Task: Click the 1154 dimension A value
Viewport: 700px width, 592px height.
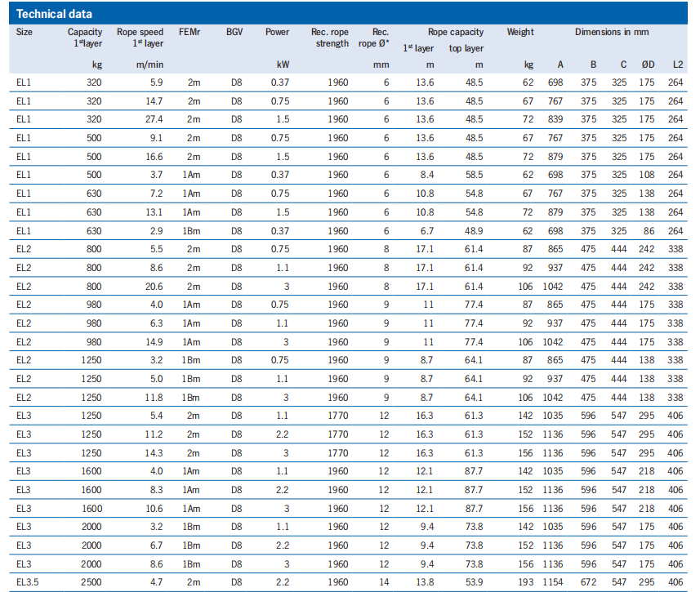Action: tap(555, 581)
